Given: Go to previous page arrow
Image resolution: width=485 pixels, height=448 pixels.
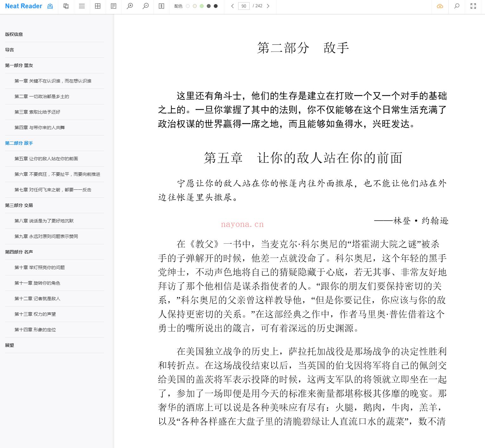Looking at the screenshot, I should click(233, 6).
